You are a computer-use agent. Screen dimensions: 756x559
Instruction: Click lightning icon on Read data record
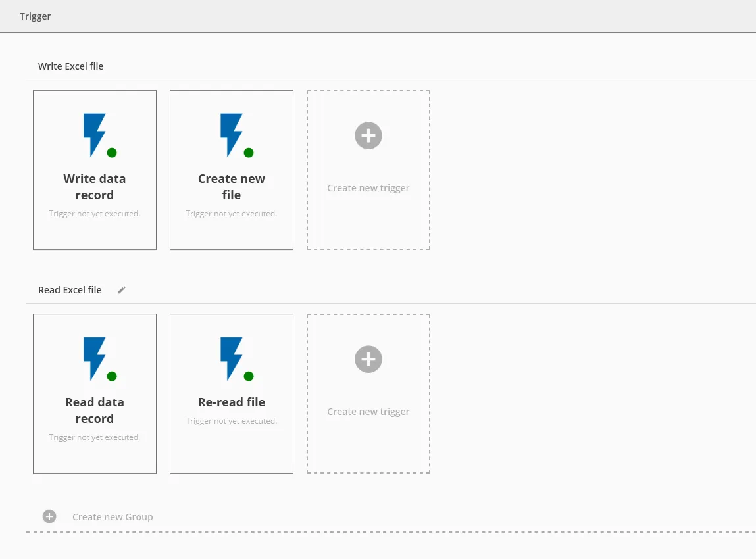(x=95, y=358)
